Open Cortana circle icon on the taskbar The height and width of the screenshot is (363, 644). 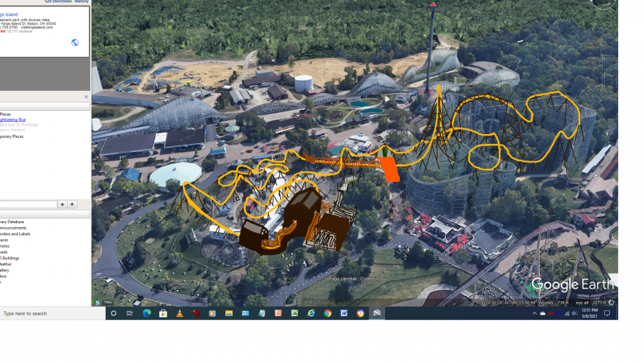pyautogui.click(x=114, y=313)
